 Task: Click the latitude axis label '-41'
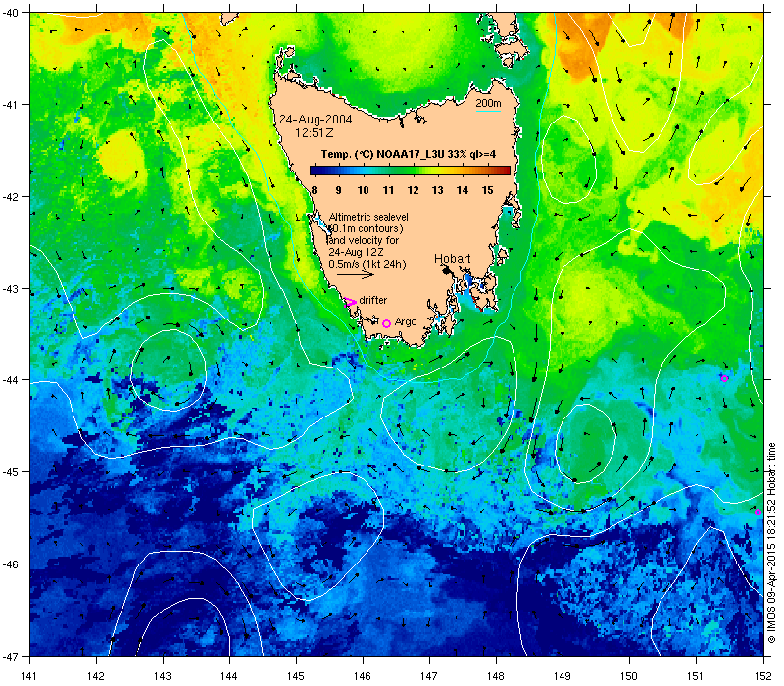tap(10, 105)
